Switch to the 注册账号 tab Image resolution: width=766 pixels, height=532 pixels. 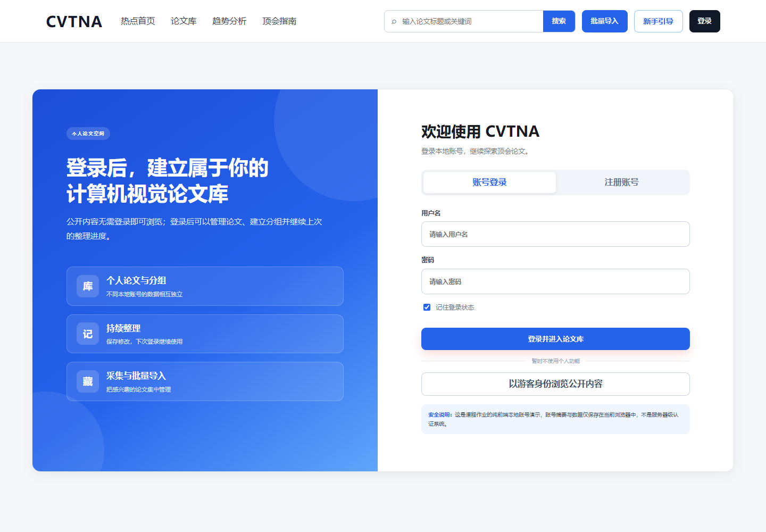[x=622, y=182]
